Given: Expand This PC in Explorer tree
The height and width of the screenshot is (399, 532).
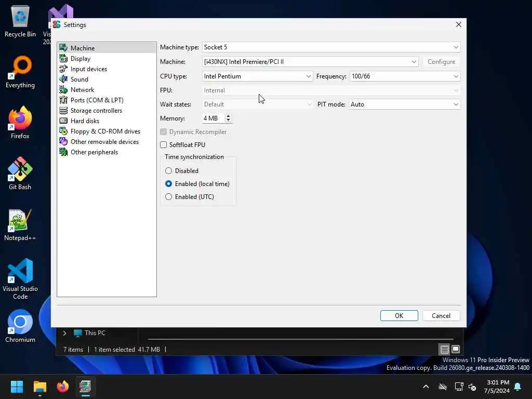Looking at the screenshot, I should 64,333.
